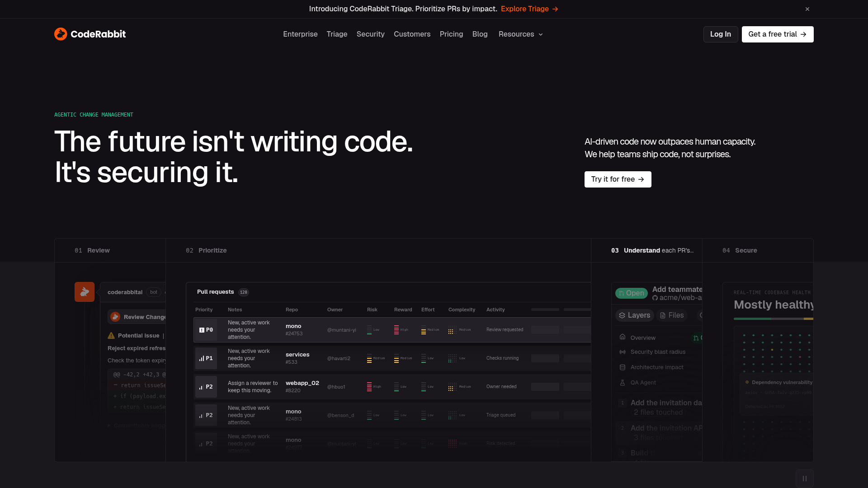Switch to the 02 Prioritize tab
Viewport: 868px width, 488px height.
pyautogui.click(x=378, y=250)
